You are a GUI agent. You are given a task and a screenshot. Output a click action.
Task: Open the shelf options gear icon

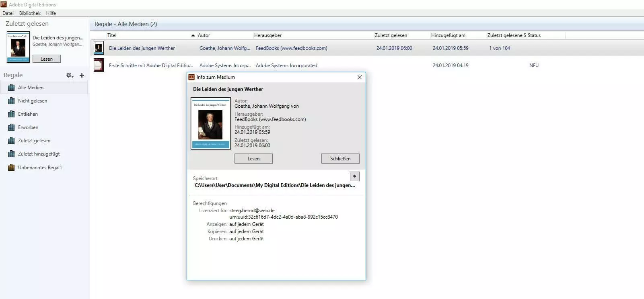(x=70, y=75)
